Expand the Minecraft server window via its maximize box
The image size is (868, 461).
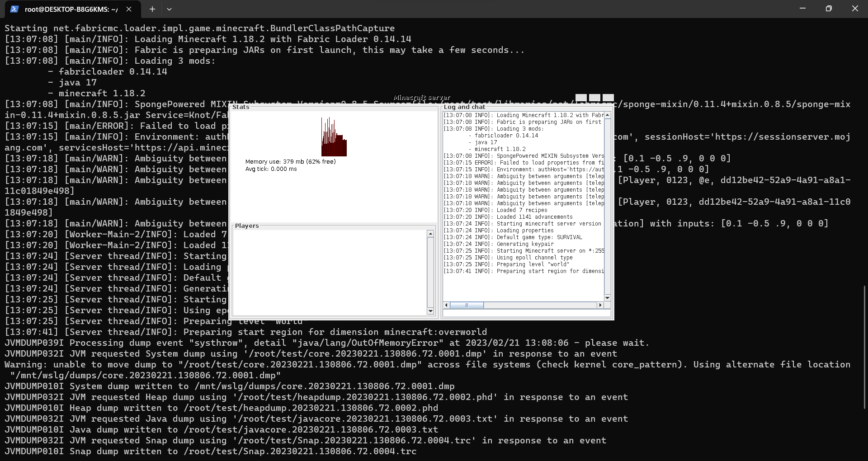click(x=594, y=98)
